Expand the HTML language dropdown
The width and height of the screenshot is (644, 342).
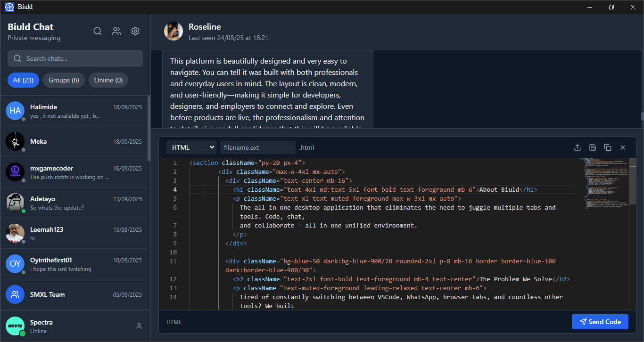click(191, 147)
